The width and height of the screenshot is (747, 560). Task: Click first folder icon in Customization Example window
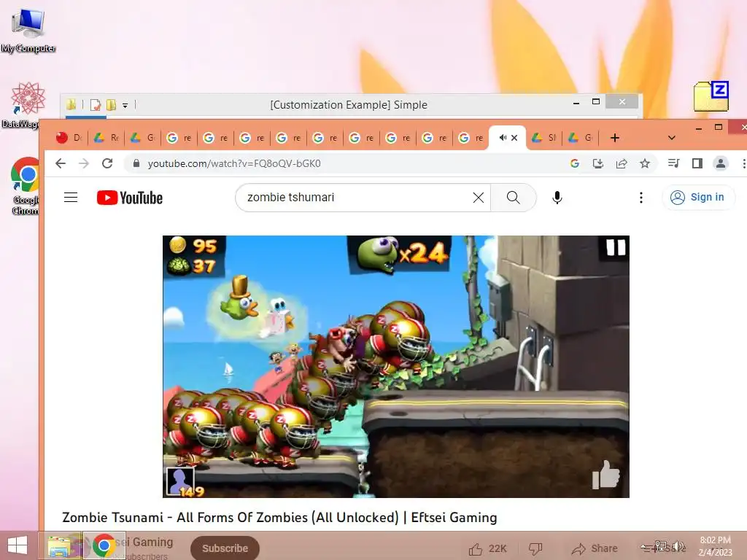pyautogui.click(x=71, y=104)
